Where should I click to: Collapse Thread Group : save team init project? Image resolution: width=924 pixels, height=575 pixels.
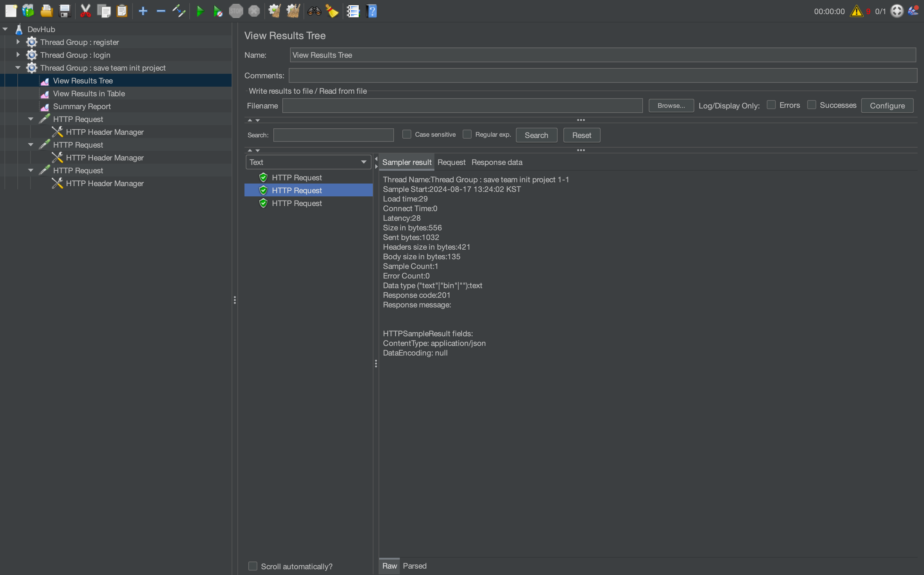18,68
